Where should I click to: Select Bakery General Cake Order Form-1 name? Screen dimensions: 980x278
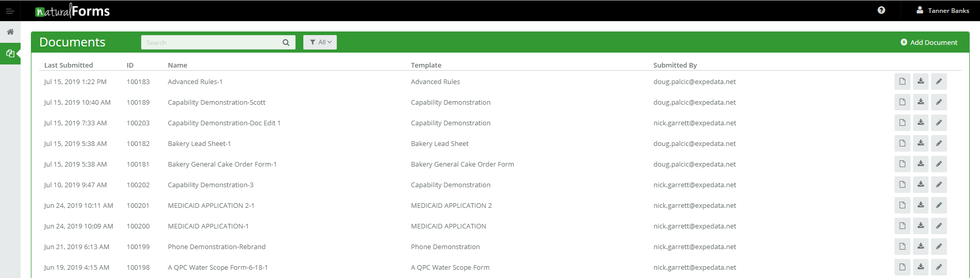pyautogui.click(x=222, y=164)
